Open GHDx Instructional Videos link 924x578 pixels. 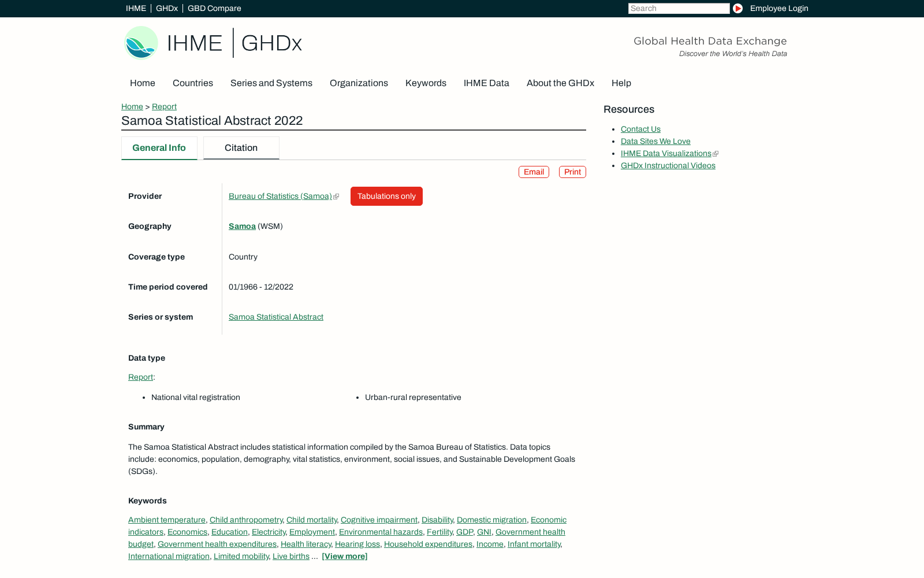click(x=668, y=166)
